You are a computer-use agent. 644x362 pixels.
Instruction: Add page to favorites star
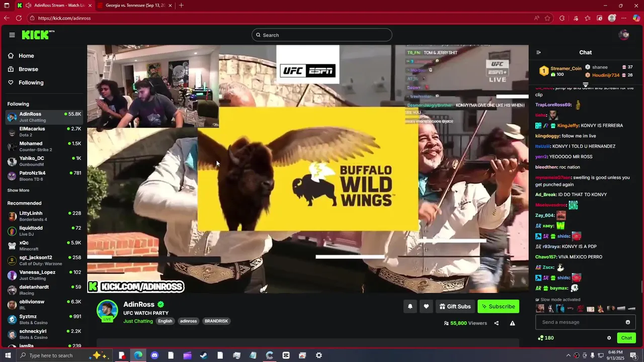pos(547,18)
